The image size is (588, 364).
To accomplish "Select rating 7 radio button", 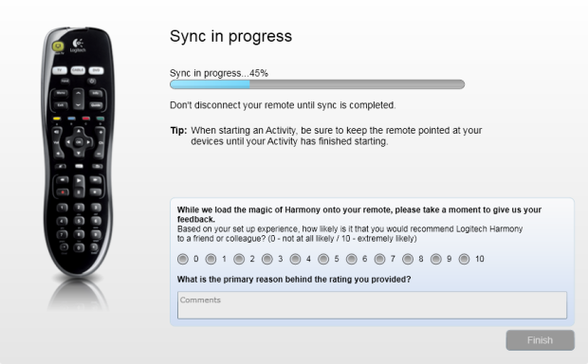I will (x=379, y=259).
